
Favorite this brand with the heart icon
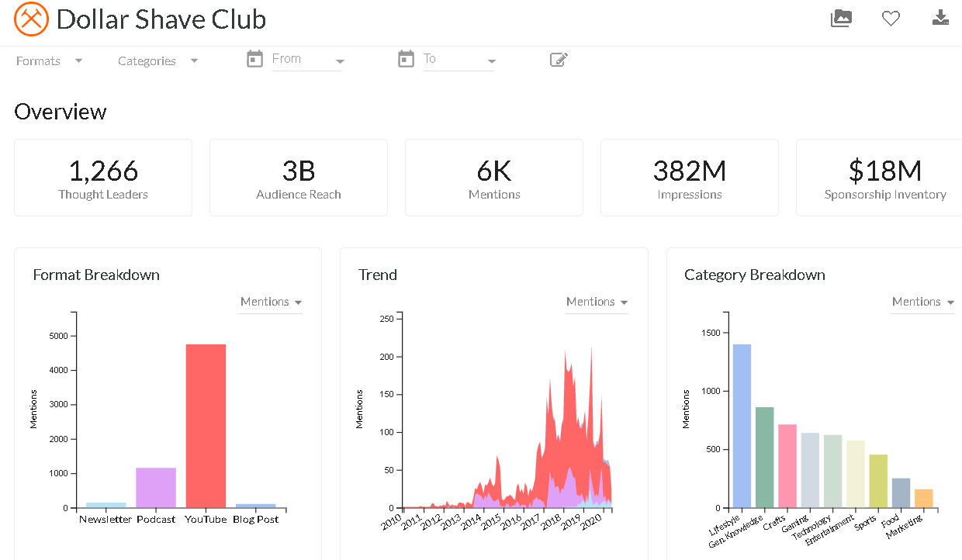pos(891,19)
